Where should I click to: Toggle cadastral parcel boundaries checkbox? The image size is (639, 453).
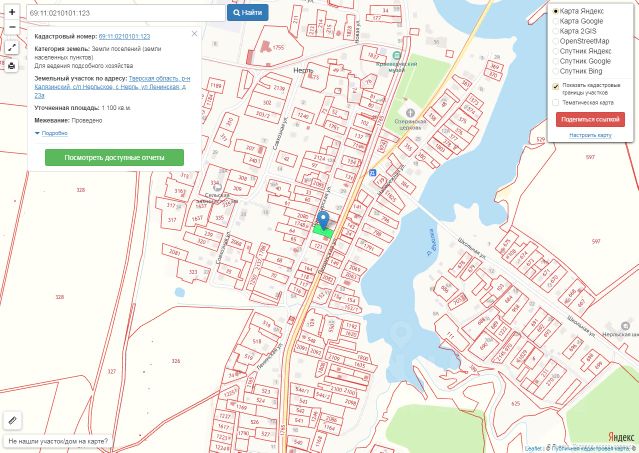click(555, 86)
